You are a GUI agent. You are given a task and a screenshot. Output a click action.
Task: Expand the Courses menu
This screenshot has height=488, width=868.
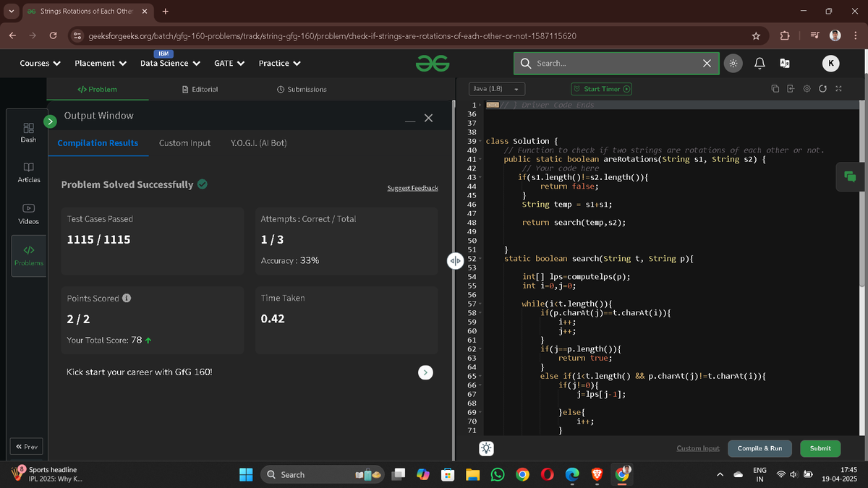(40, 64)
